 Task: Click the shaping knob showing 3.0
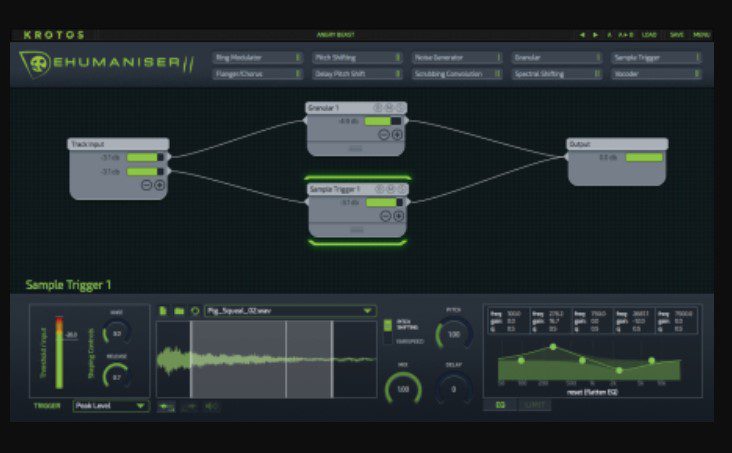(117, 333)
